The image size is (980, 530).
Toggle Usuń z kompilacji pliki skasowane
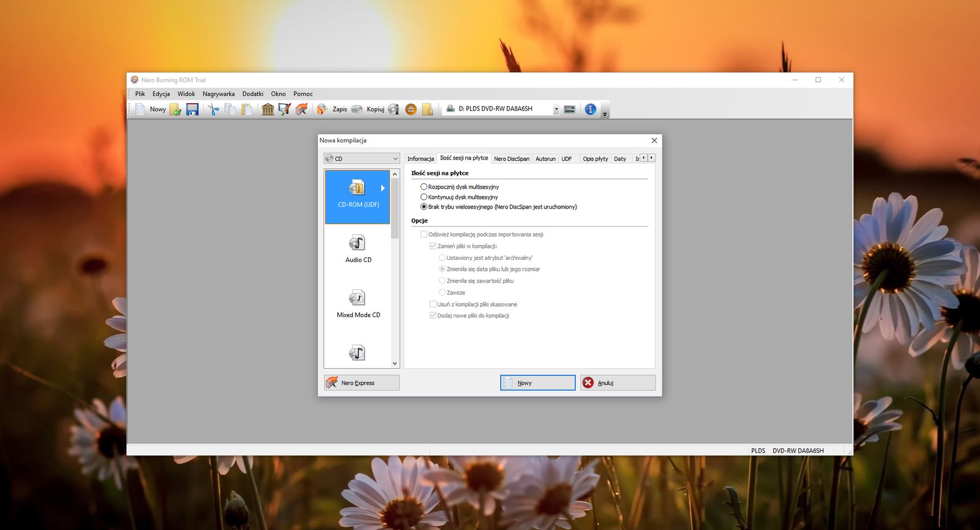(x=473, y=304)
